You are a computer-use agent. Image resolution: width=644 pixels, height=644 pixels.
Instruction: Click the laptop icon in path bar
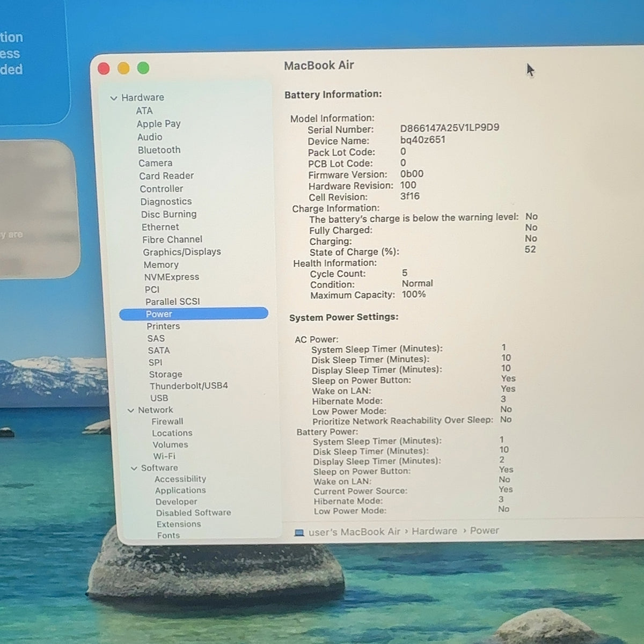click(299, 533)
